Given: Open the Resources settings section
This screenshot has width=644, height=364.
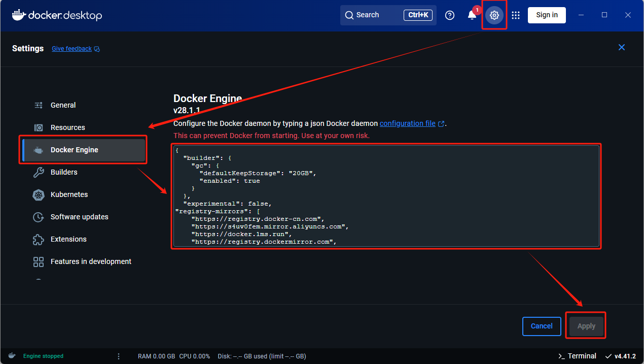Looking at the screenshot, I should click(x=67, y=127).
